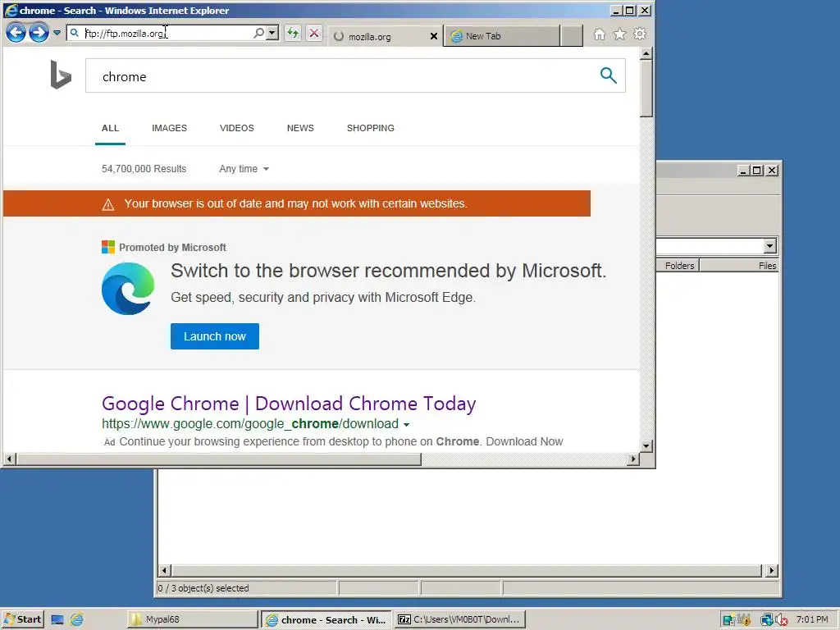840x630 pixels.
Task: Click the green Refresh/compatibility arrows icon
Action: tap(293, 33)
